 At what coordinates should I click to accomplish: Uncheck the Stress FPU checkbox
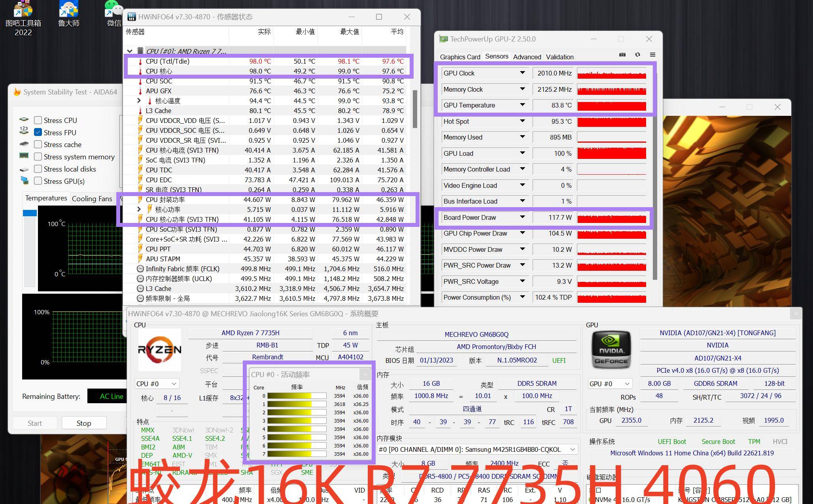(38, 132)
